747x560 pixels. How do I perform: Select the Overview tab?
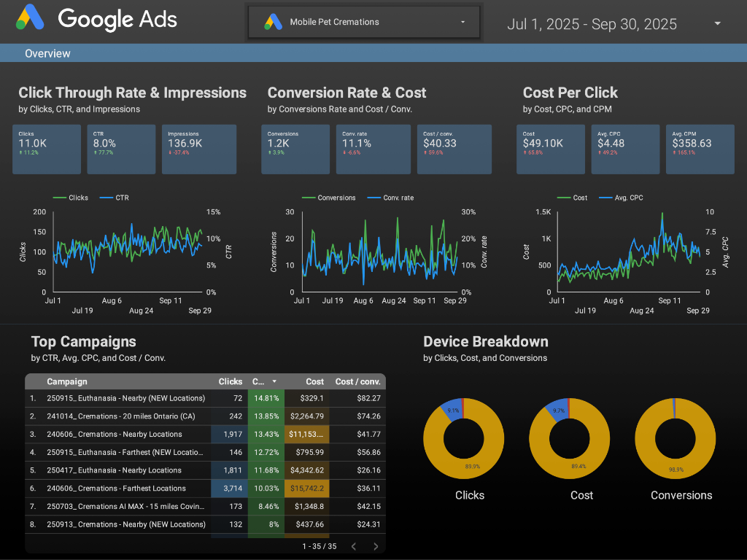47,53
